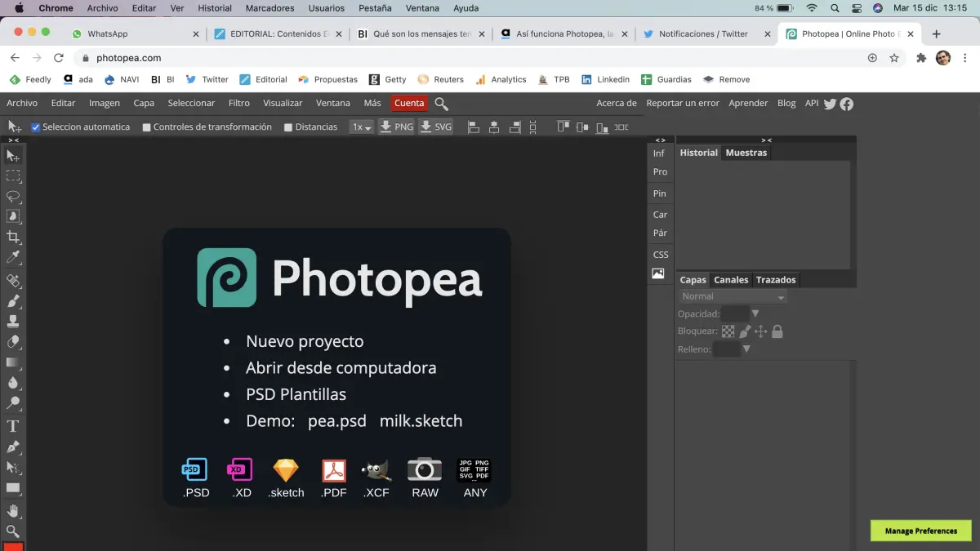Select the Lasso tool
980x551 pixels.
click(13, 196)
